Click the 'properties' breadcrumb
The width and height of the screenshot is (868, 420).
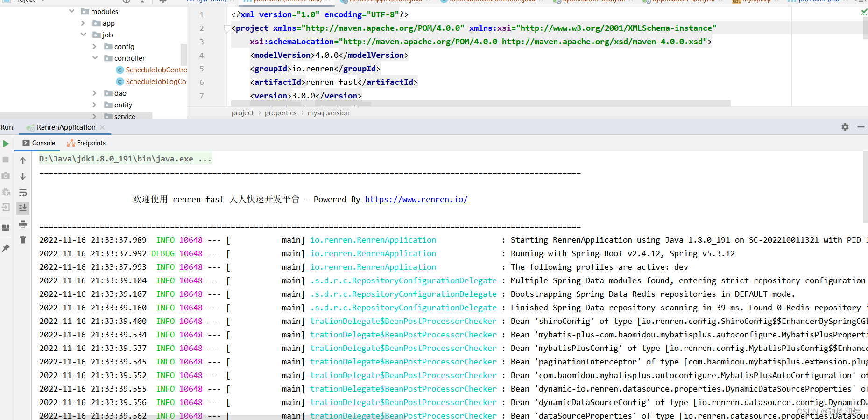(x=281, y=113)
